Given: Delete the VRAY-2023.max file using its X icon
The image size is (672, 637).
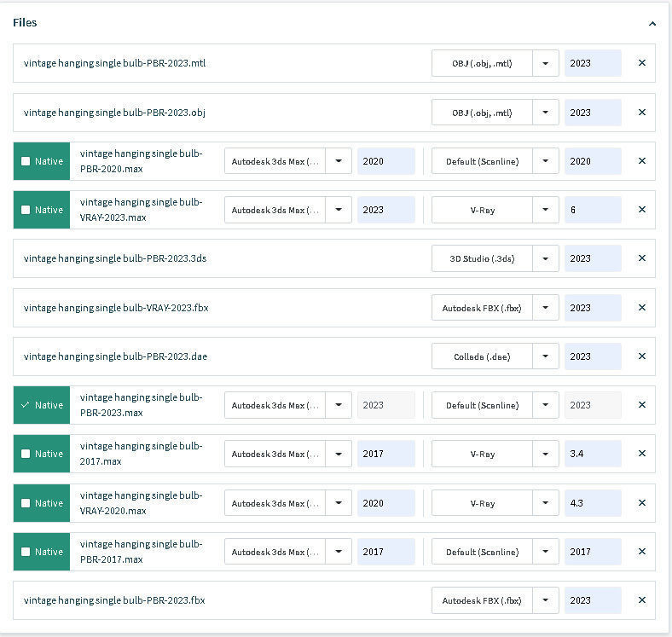Looking at the screenshot, I should pyautogui.click(x=642, y=210).
